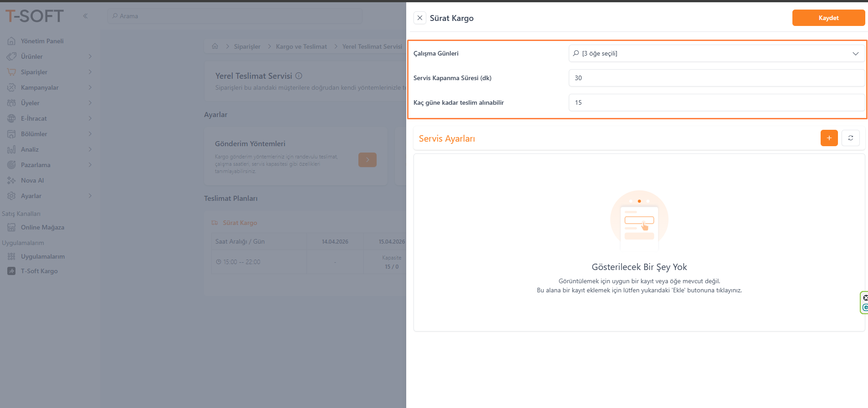
Task: Click Yerel Teslimat Servisi breadcrumb
Action: (x=372, y=46)
